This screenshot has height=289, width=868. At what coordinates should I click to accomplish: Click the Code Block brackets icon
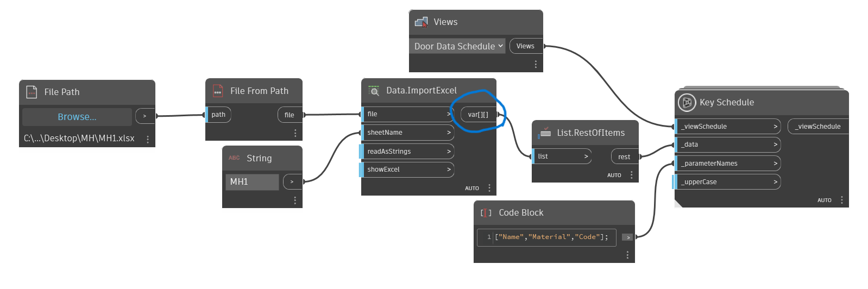pos(486,212)
